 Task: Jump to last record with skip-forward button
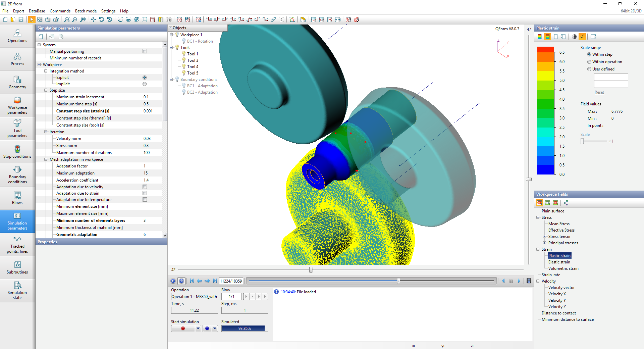click(x=215, y=281)
